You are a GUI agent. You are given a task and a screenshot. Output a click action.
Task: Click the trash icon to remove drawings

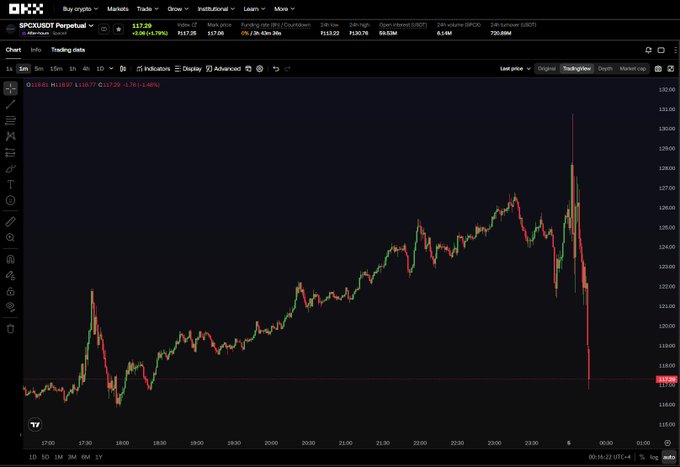[x=10, y=329]
